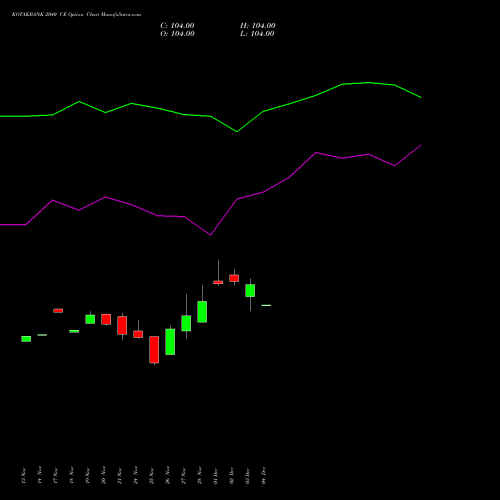Select the high value H: 104.00
This screenshot has width=500, height=500.
click(x=258, y=26)
